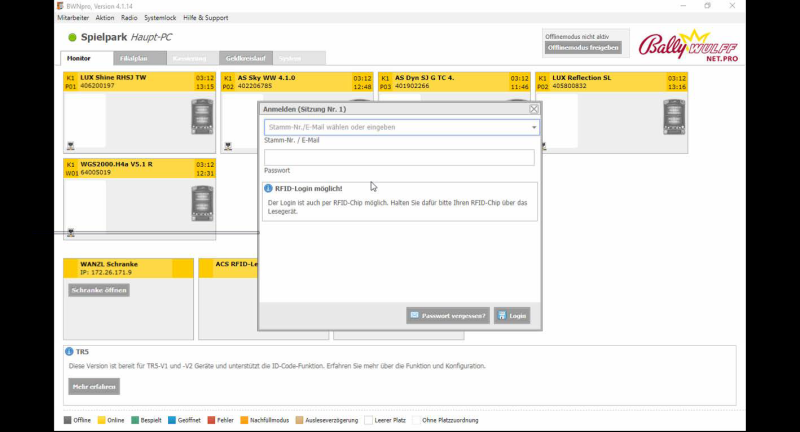The height and width of the screenshot is (432, 800).
Task: Switch to the Geldkreislauf tab
Action: tap(246, 58)
